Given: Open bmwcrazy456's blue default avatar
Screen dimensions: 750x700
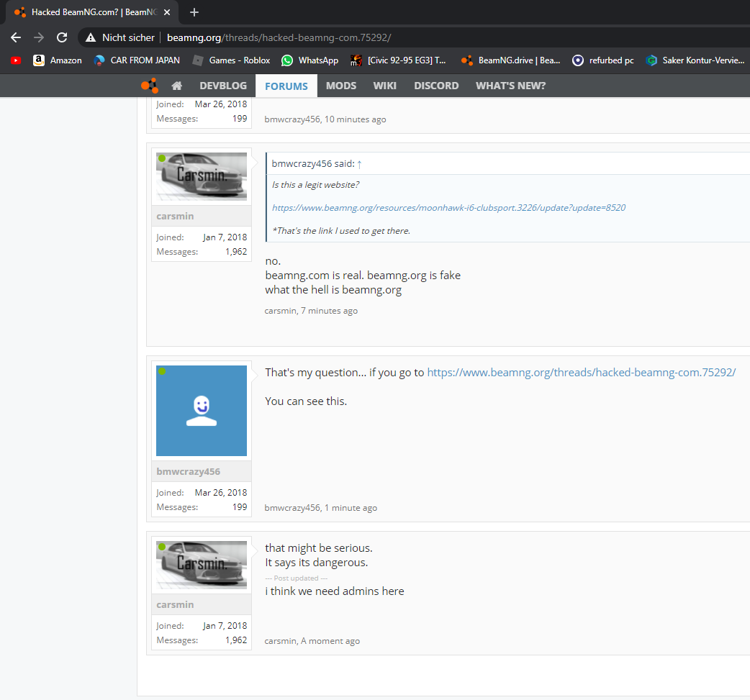Looking at the screenshot, I should pyautogui.click(x=202, y=411).
